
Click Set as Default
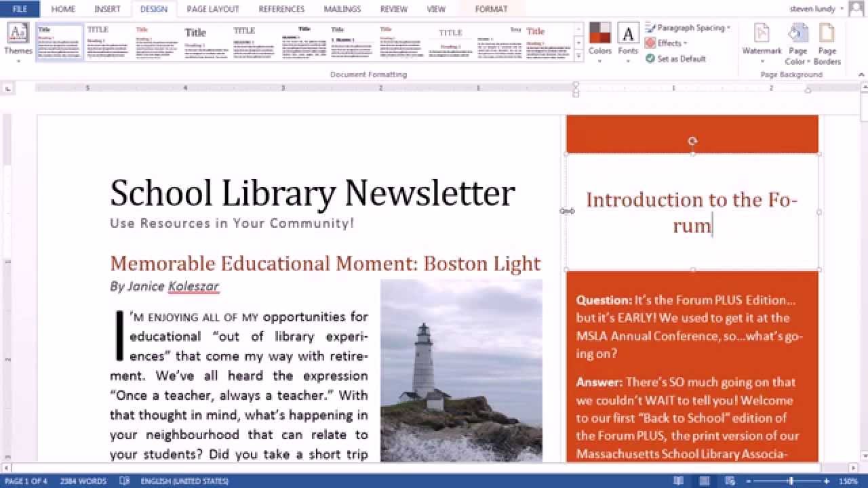point(675,58)
